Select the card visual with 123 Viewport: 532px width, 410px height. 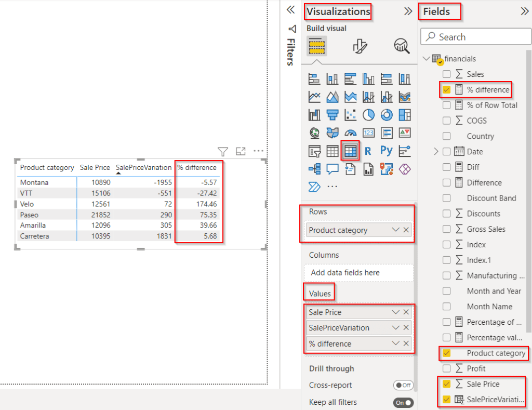pos(368,133)
